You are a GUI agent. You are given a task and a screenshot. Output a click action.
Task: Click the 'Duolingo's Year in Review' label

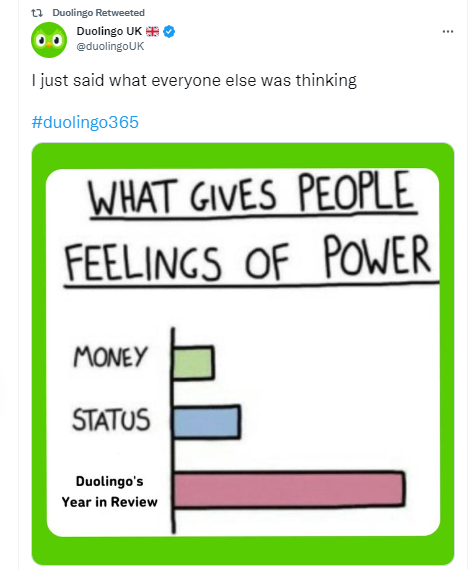pos(109,491)
